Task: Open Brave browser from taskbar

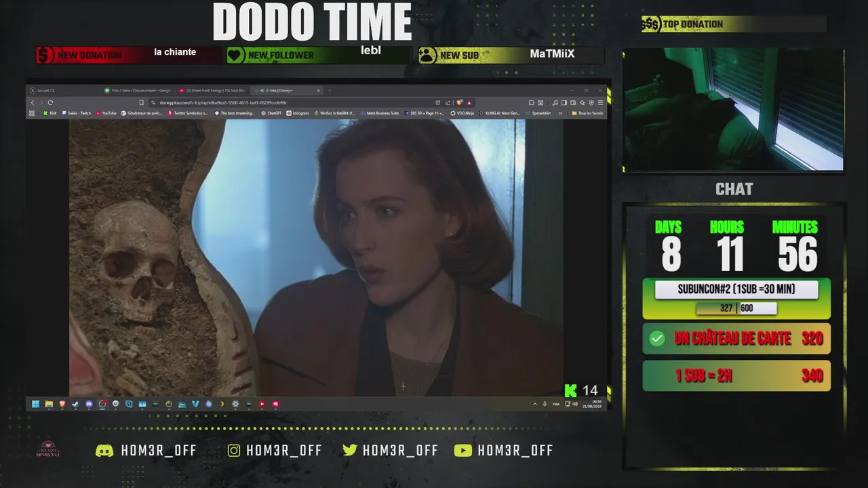Action: tap(62, 404)
